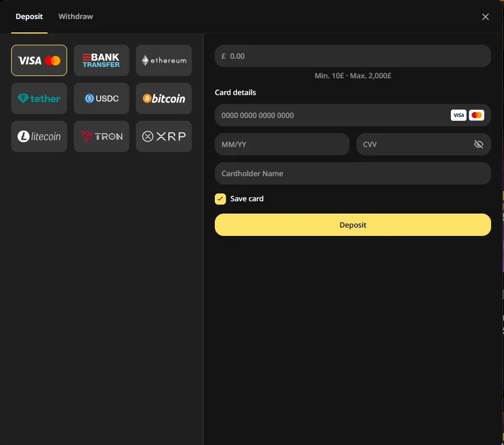Select the Litecoin payment option
Viewport: 504px width, 445px height.
[39, 136]
